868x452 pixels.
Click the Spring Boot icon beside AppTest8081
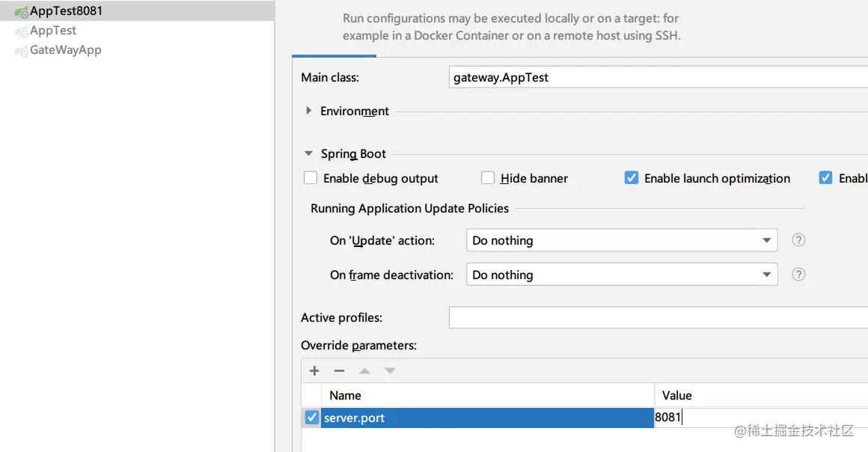22,12
